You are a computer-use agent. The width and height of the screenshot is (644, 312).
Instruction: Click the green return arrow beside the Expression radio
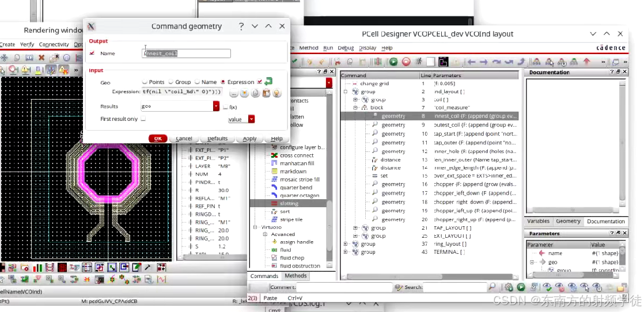click(x=268, y=81)
